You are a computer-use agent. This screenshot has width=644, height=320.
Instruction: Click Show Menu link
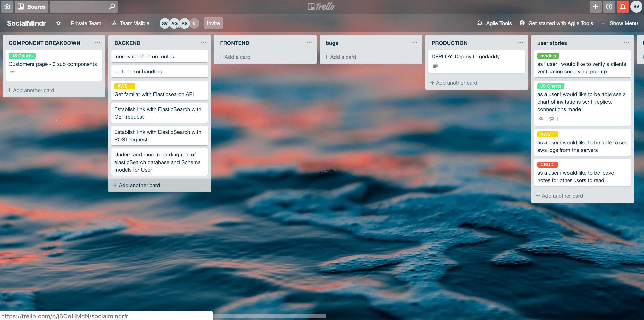tap(623, 23)
